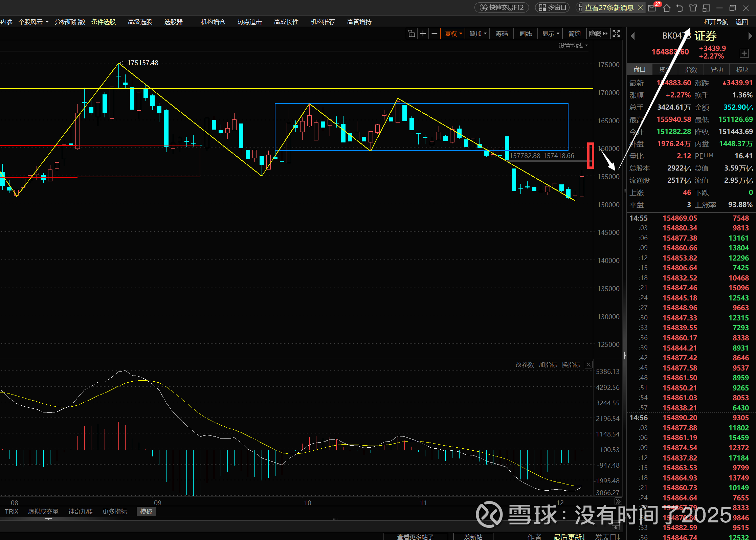Add stock to watchlist plus box
Screen dimensions: 756x540
[x=744, y=53]
